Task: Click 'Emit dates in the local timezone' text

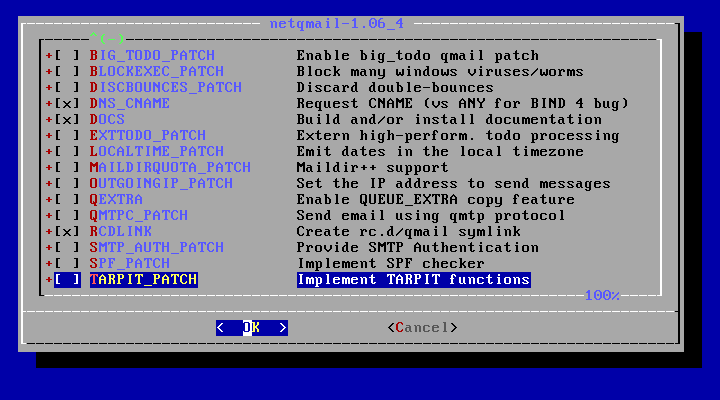Action: [x=440, y=152]
